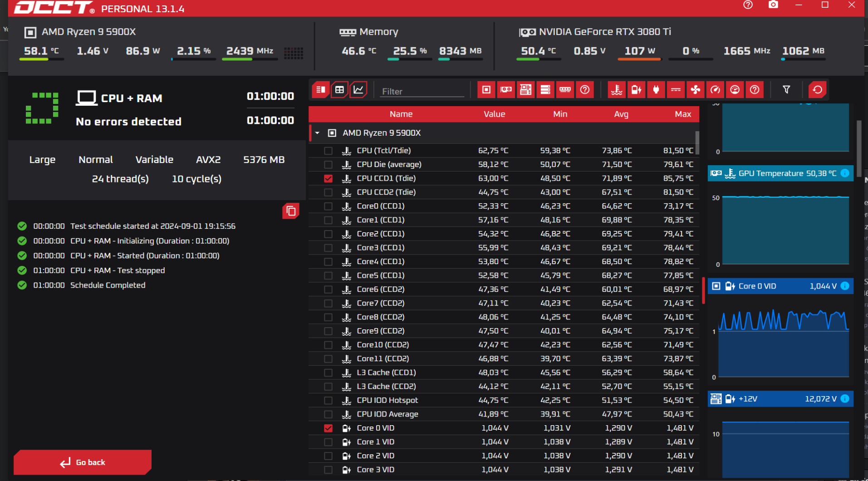The image size is (868, 481).
Task: Toggle the memory module hardware filter icon
Action: coord(565,90)
